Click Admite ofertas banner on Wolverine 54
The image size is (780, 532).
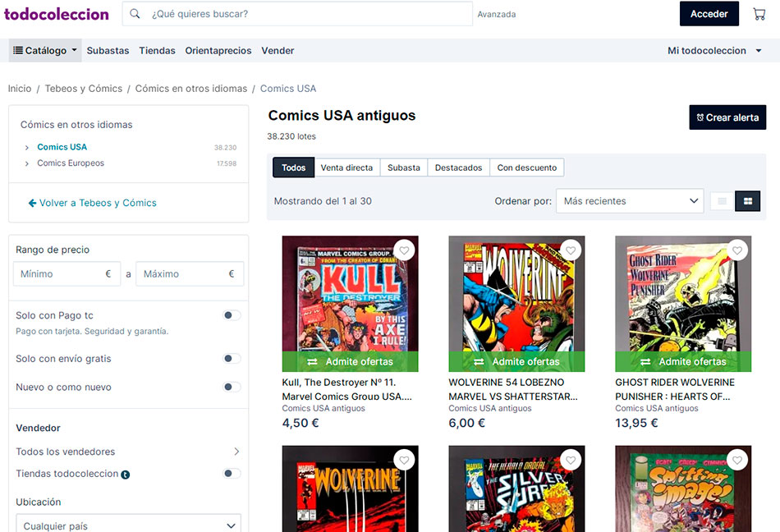(516, 361)
